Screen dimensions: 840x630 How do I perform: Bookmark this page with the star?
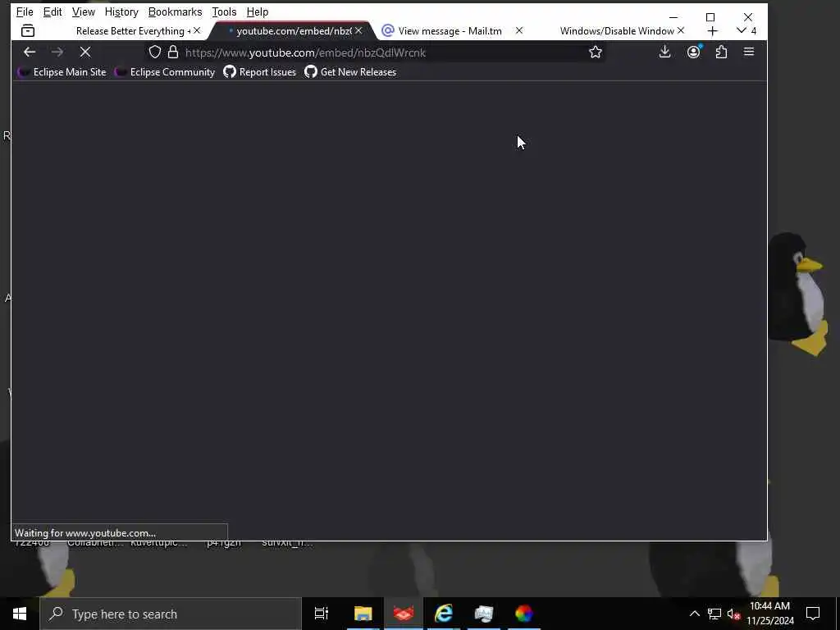[x=596, y=52]
